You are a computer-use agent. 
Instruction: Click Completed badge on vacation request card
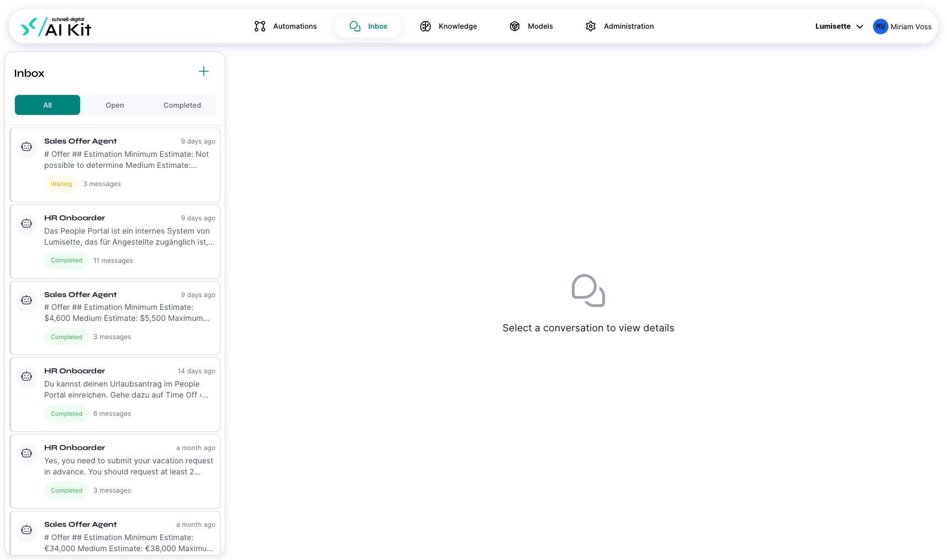click(66, 490)
